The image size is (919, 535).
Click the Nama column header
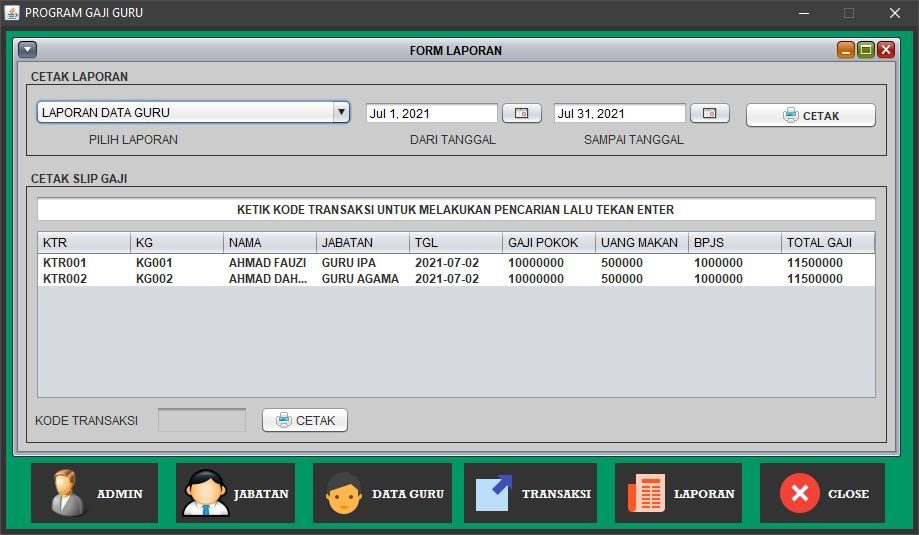point(269,243)
